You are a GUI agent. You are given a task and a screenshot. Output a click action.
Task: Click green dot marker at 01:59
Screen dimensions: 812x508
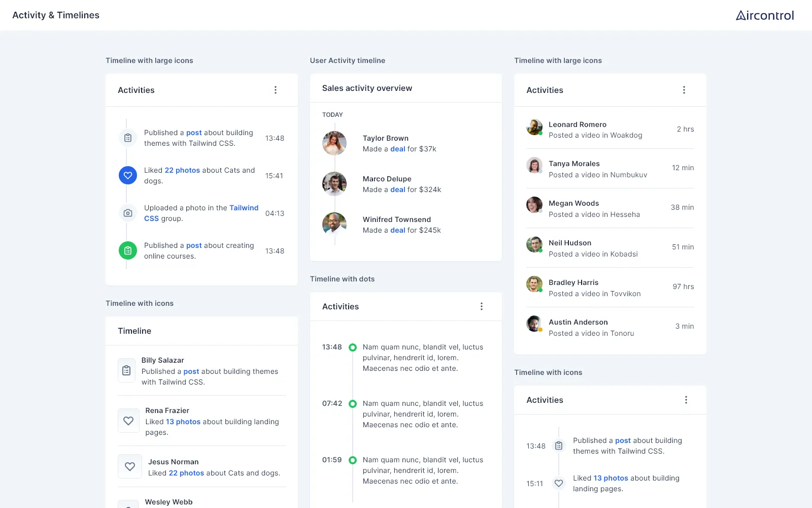pyautogui.click(x=353, y=460)
